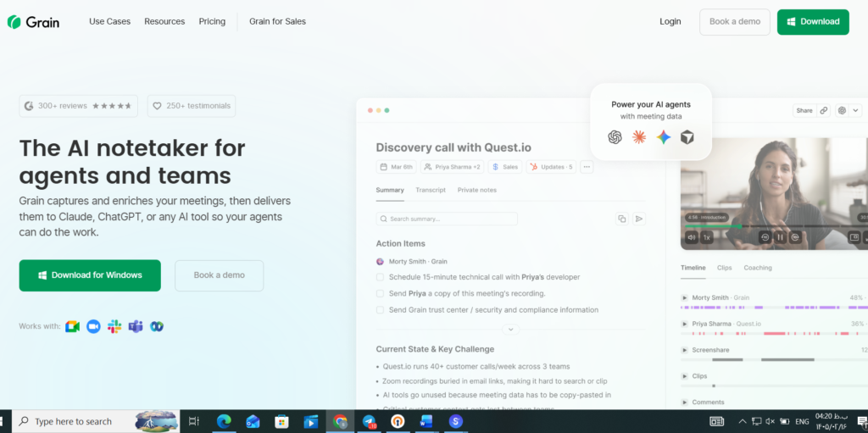This screenshot has width=868, height=433.
Task: Click the Zoom icon under Works with
Action: click(93, 327)
